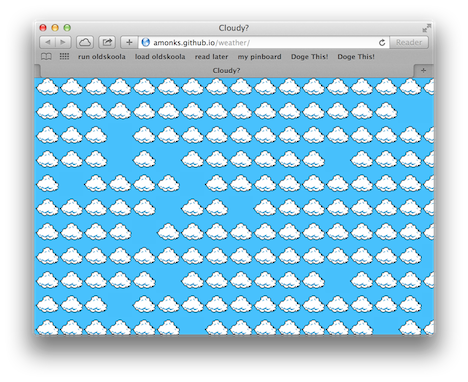Image resolution: width=468 pixels, height=382 pixels.
Task: Click the read later bookmark
Action: (x=211, y=57)
